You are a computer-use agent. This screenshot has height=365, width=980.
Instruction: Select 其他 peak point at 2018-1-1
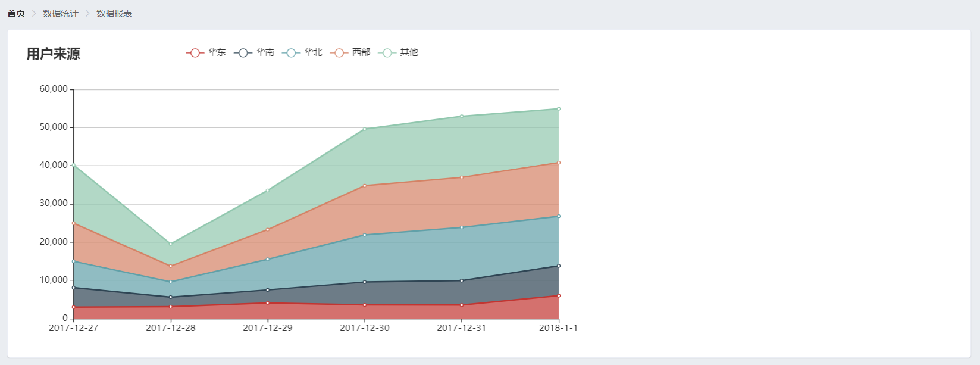[559, 109]
